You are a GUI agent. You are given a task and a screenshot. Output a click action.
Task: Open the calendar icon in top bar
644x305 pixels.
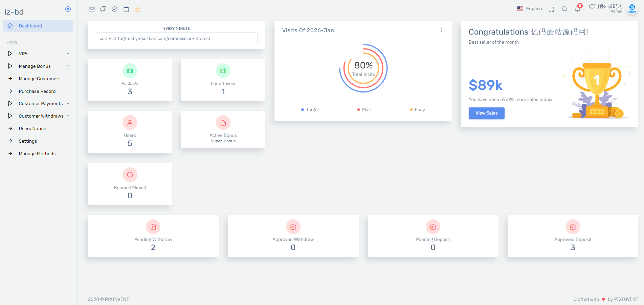pos(126,9)
